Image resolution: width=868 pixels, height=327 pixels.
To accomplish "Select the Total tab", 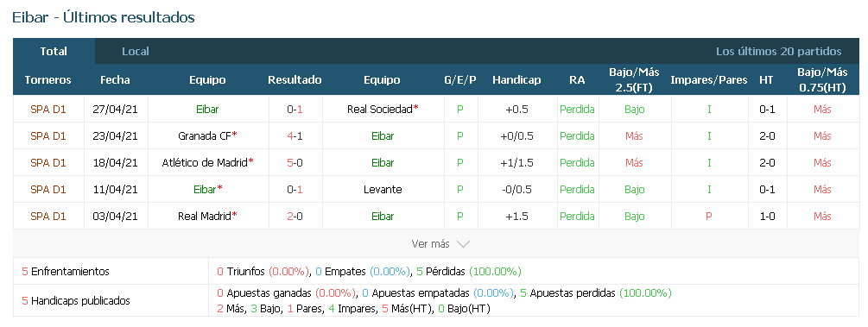I will [x=54, y=52].
